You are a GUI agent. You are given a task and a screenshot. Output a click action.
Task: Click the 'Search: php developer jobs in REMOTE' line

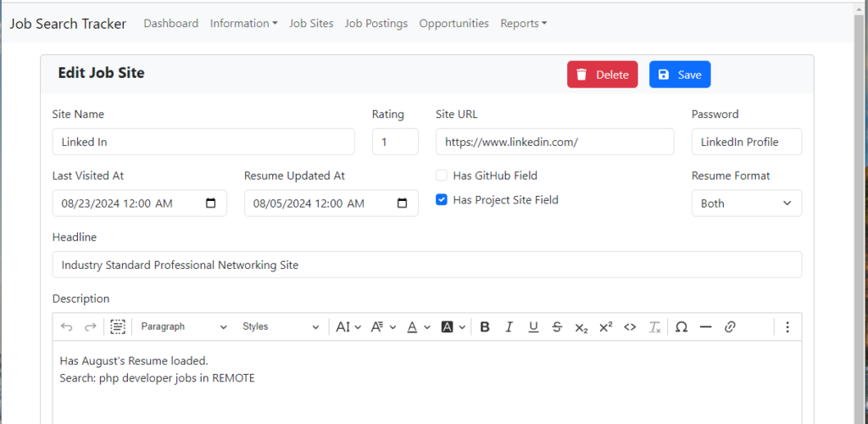[157, 378]
